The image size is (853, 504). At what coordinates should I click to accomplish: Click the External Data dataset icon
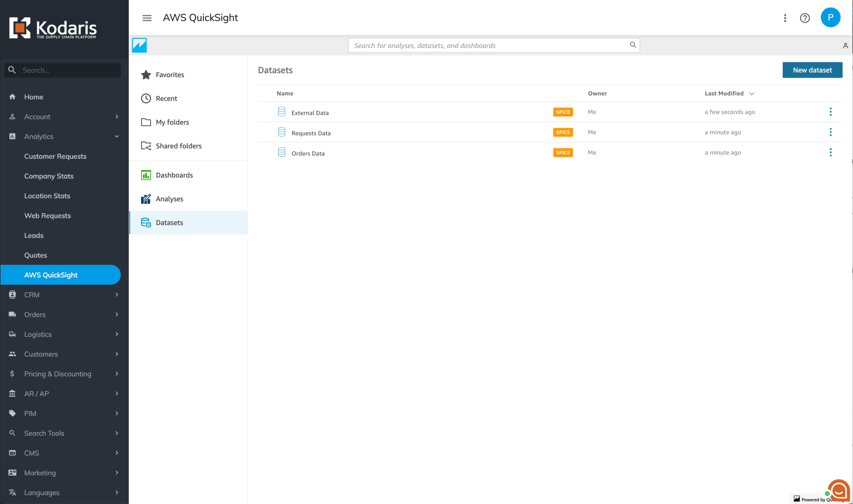tap(282, 112)
